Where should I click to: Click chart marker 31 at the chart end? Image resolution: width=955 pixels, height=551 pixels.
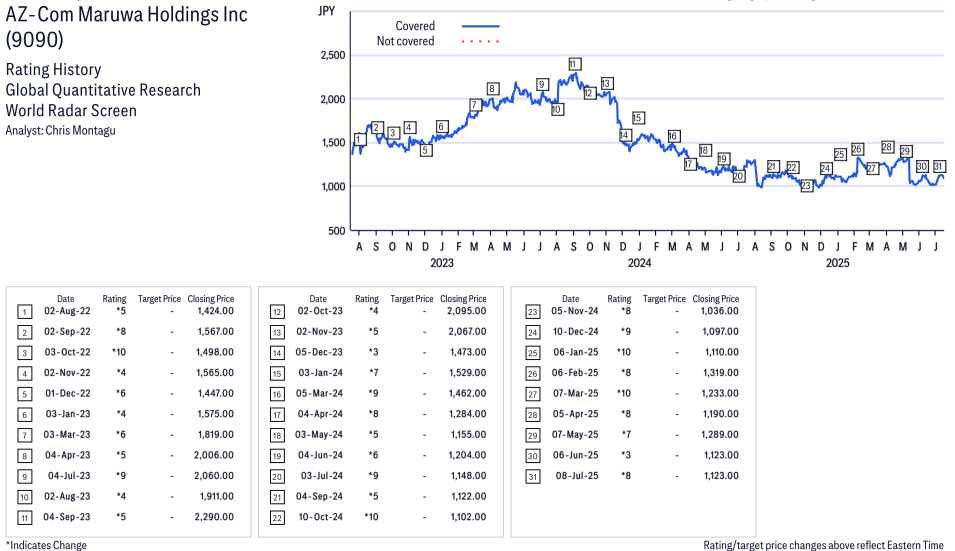(939, 166)
